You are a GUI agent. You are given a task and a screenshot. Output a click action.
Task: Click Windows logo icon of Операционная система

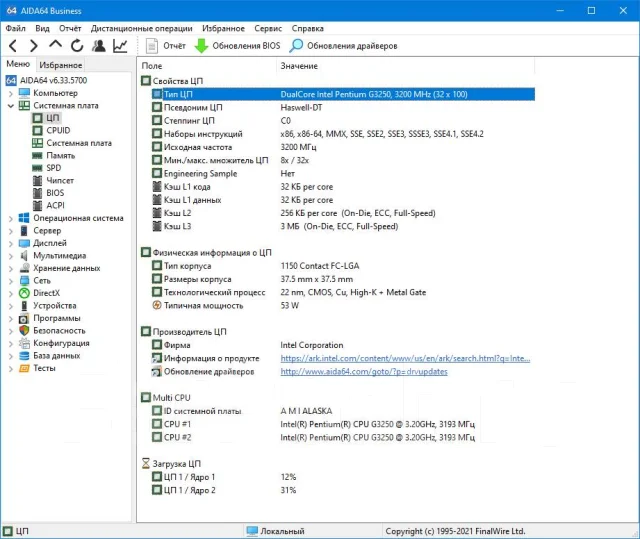tap(24, 218)
